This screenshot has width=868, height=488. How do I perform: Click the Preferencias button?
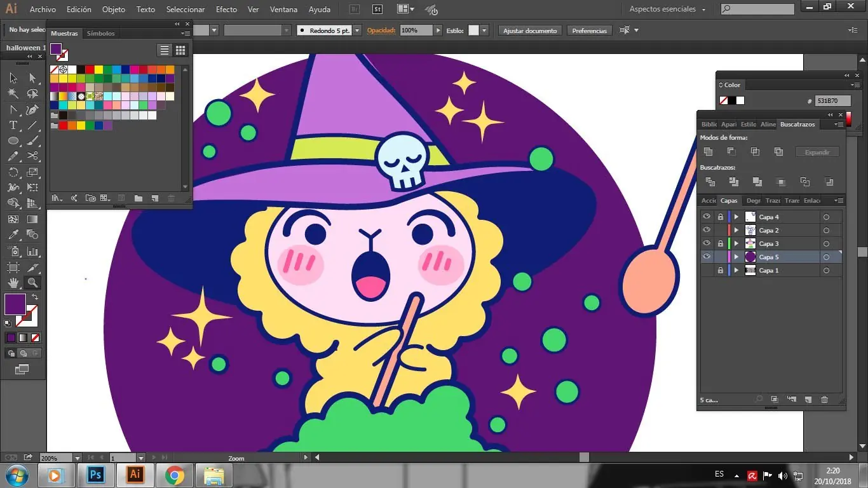[589, 30]
